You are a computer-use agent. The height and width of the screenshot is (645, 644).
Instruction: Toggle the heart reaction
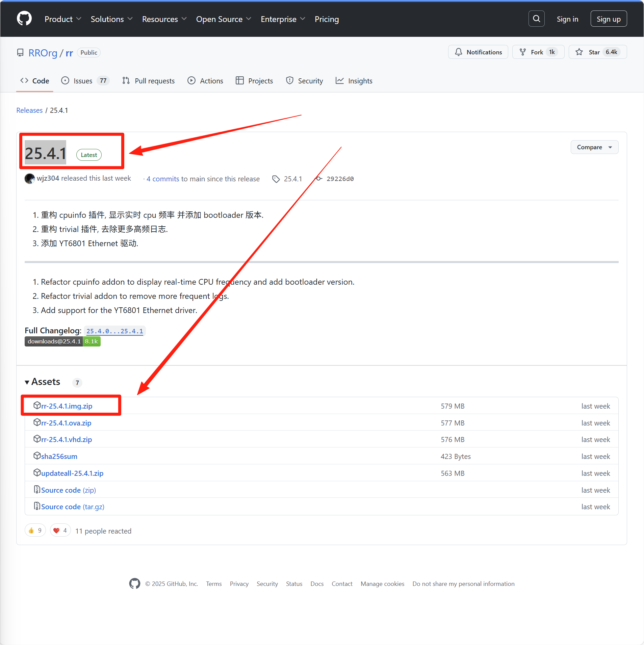[60, 530]
